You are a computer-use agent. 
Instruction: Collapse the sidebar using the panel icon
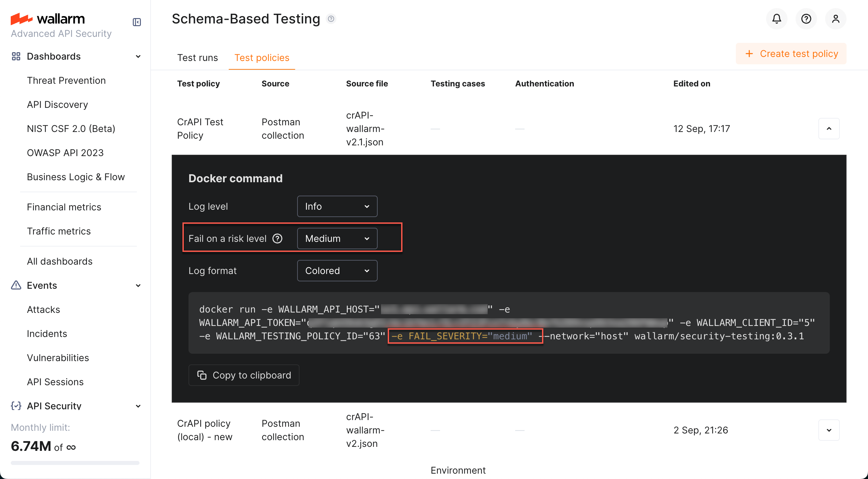[x=137, y=22]
